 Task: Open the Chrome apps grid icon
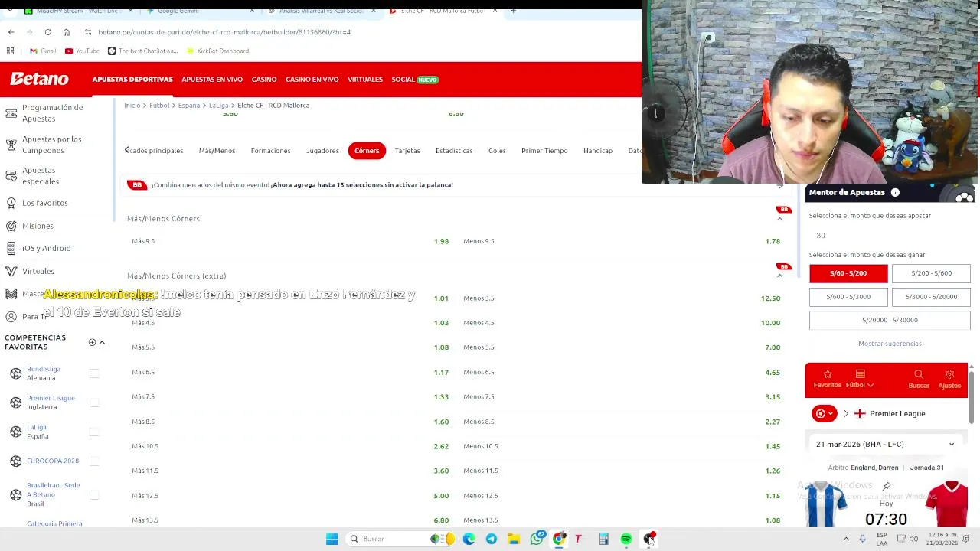(11, 51)
